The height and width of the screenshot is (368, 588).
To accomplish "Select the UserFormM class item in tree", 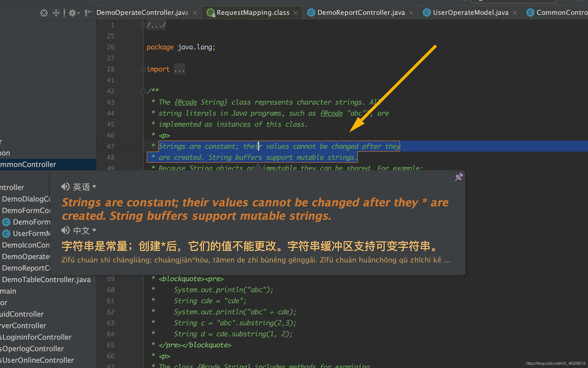I will [32, 233].
